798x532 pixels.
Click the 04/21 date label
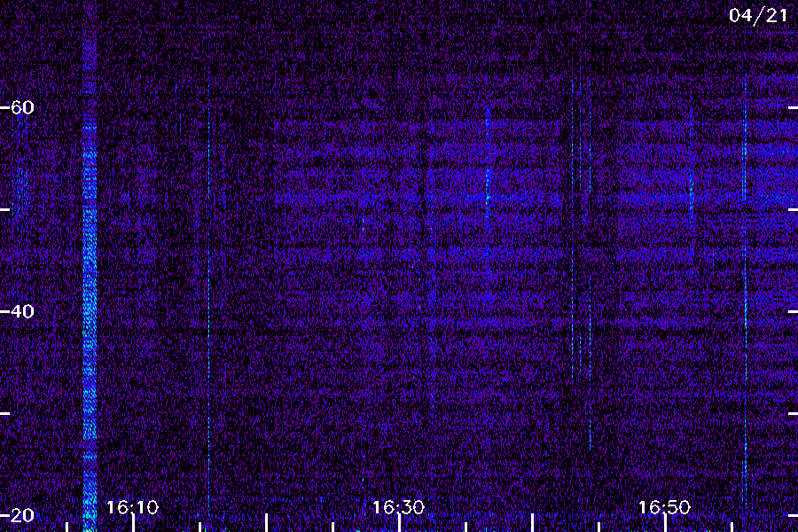tap(758, 16)
